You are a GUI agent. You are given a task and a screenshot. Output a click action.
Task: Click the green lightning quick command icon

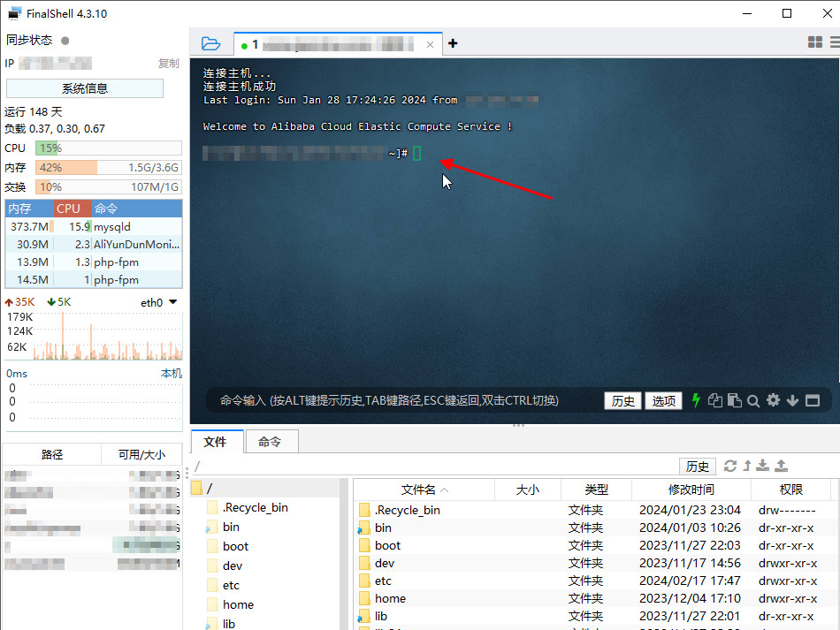coord(695,400)
